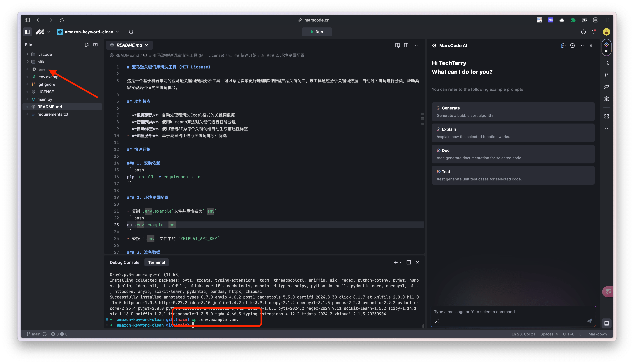The height and width of the screenshot is (364, 634).
Task: Select the Test example prompt
Action: [x=513, y=175]
